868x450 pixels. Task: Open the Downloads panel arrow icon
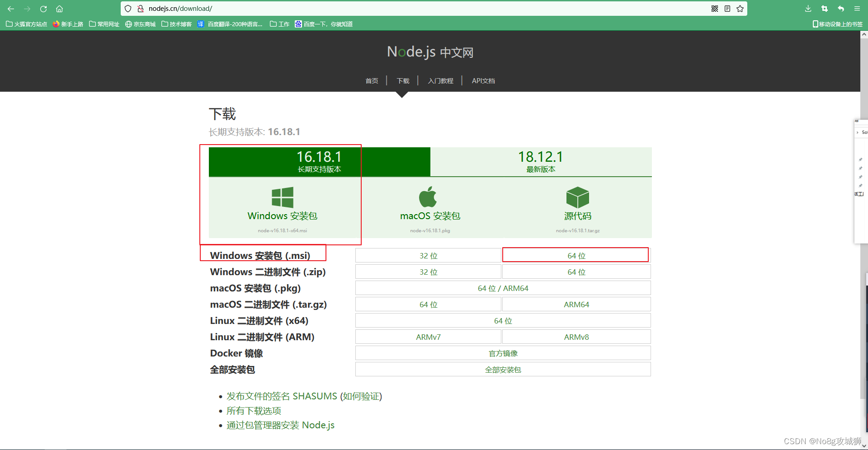[807, 9]
